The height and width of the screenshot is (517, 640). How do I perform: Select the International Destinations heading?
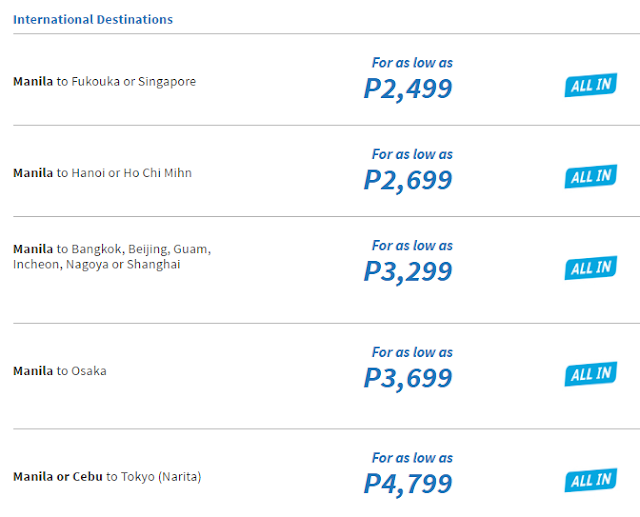[x=93, y=19]
